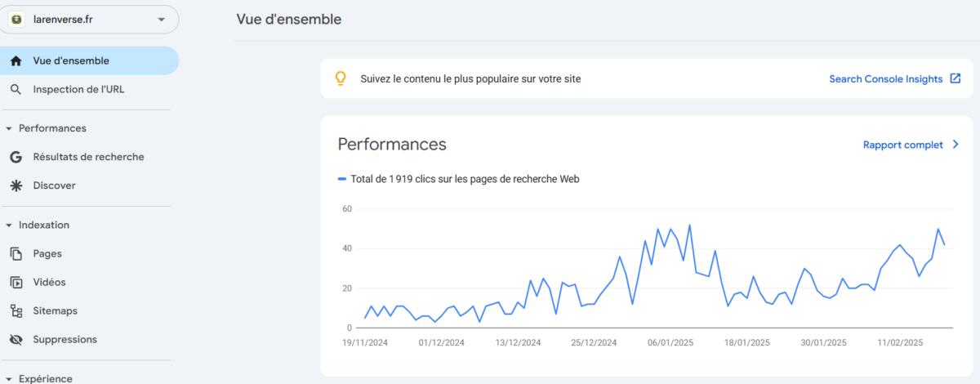Click the Google G icon for Résultats de recherche
The height and width of the screenshot is (384, 980).
[x=16, y=157]
